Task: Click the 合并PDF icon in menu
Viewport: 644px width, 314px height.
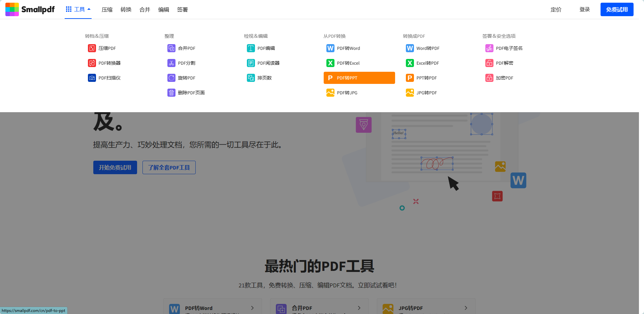Action: pyautogui.click(x=171, y=48)
